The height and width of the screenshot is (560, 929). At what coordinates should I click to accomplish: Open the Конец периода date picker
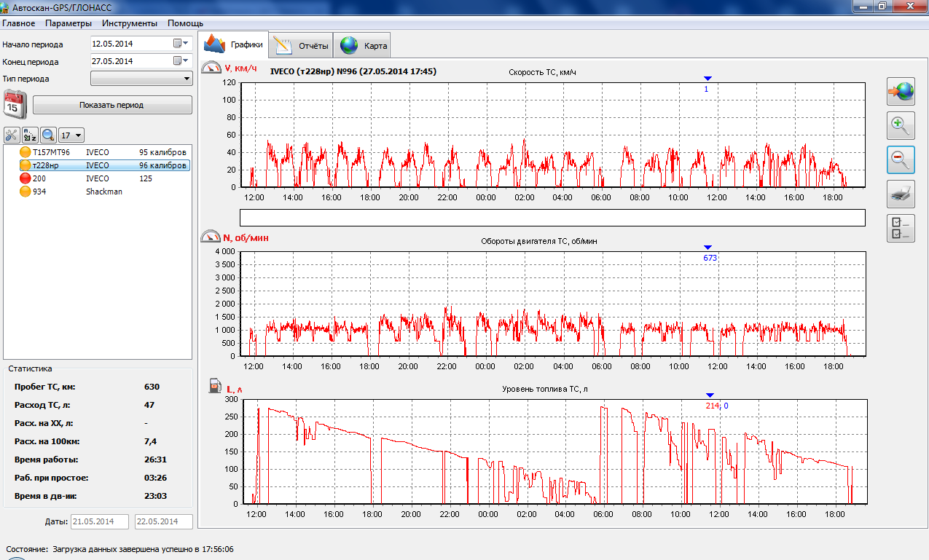tap(181, 61)
